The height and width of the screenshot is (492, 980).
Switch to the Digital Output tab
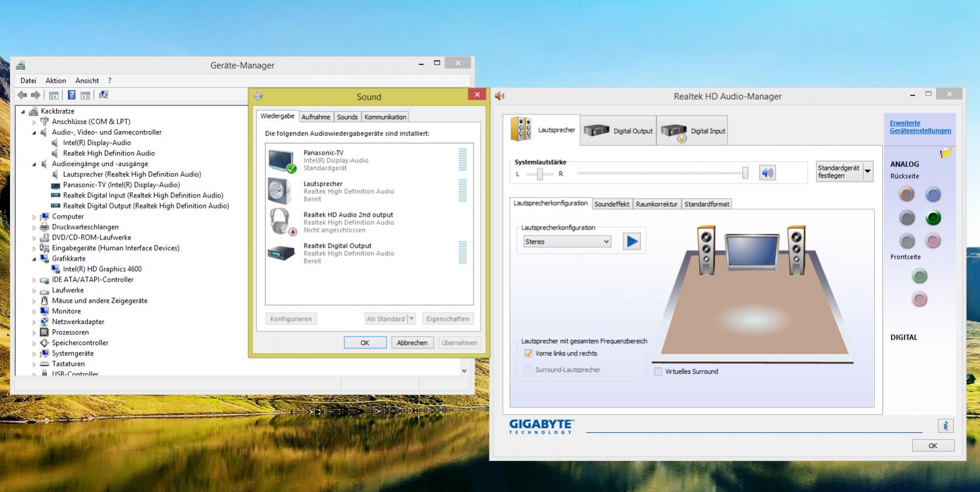click(618, 131)
